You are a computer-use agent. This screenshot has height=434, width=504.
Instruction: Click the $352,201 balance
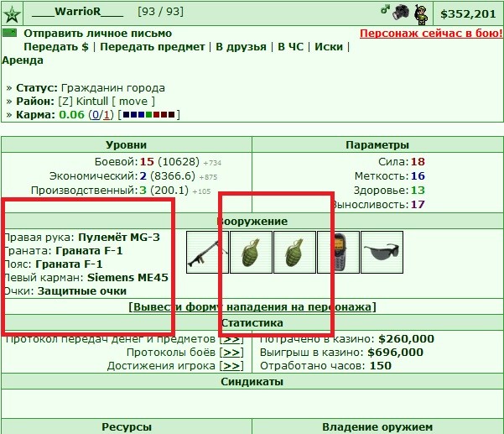pos(468,13)
